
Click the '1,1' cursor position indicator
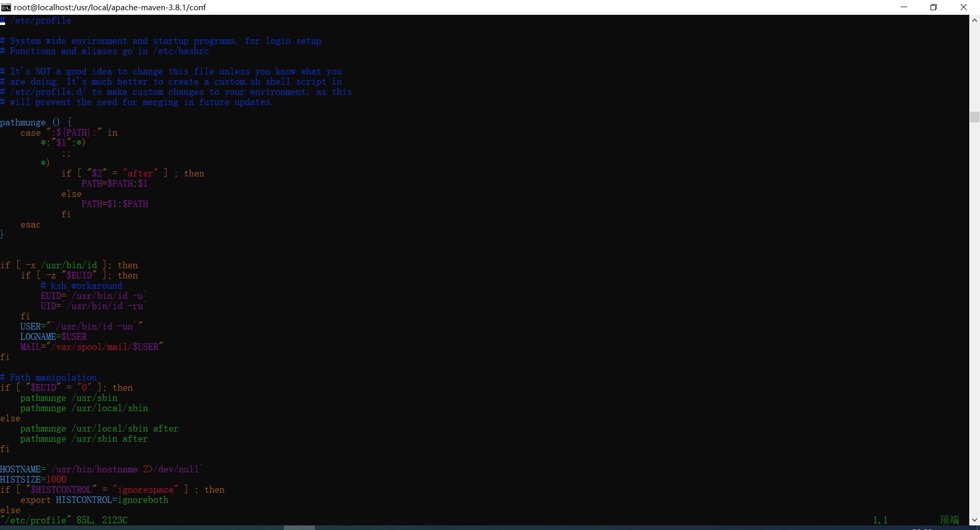[880, 520]
